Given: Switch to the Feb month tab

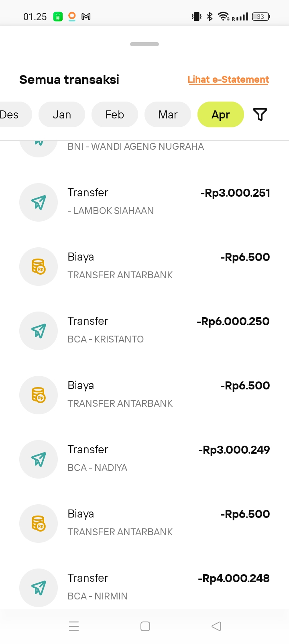Looking at the screenshot, I should click(115, 114).
